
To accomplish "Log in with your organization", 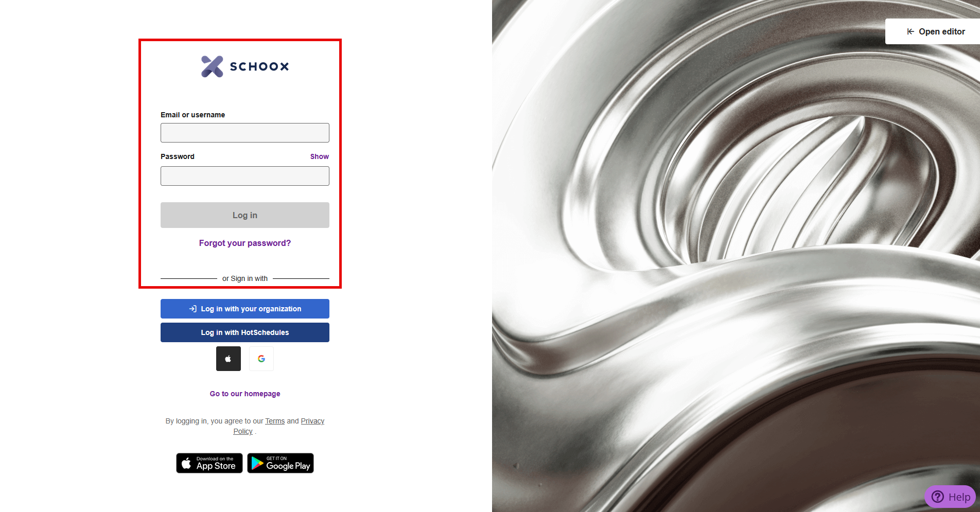I will click(245, 309).
